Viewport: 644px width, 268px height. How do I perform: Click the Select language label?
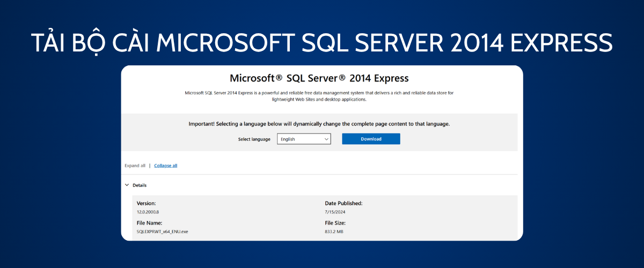[254, 139]
